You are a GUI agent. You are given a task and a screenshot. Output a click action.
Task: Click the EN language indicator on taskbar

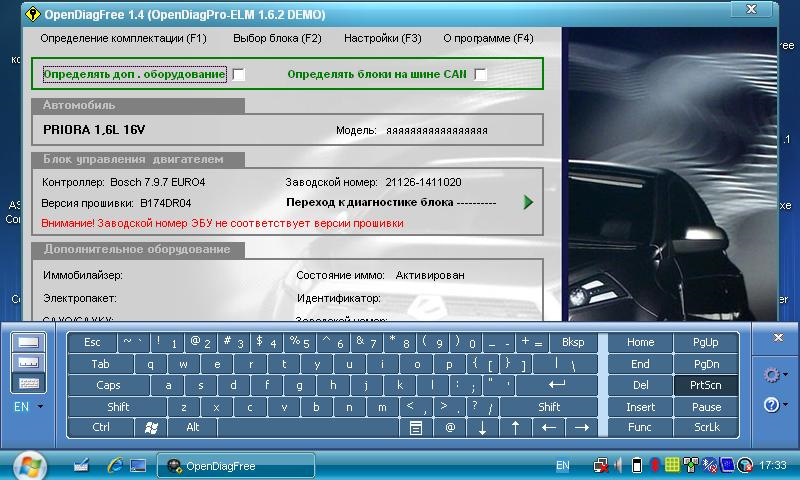pos(562,465)
